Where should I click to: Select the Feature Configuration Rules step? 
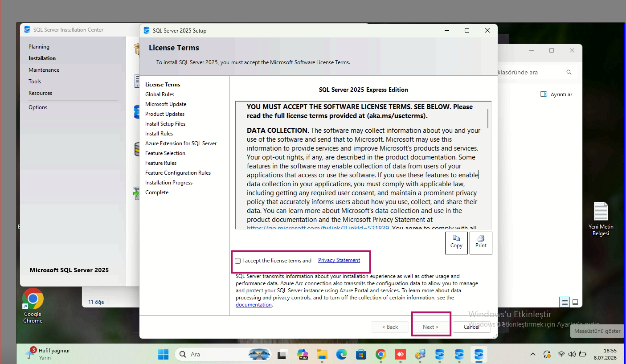coord(178,173)
